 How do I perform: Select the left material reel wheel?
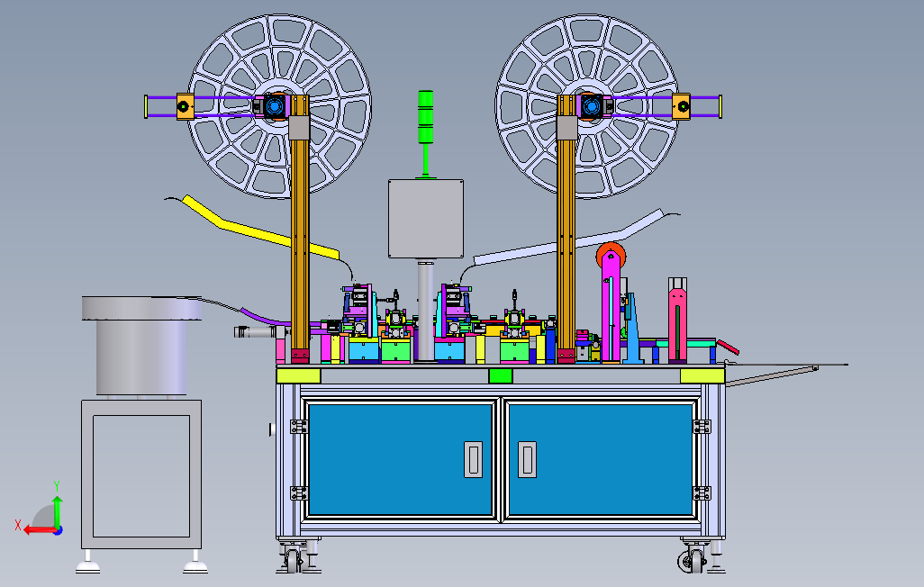[x=279, y=106]
